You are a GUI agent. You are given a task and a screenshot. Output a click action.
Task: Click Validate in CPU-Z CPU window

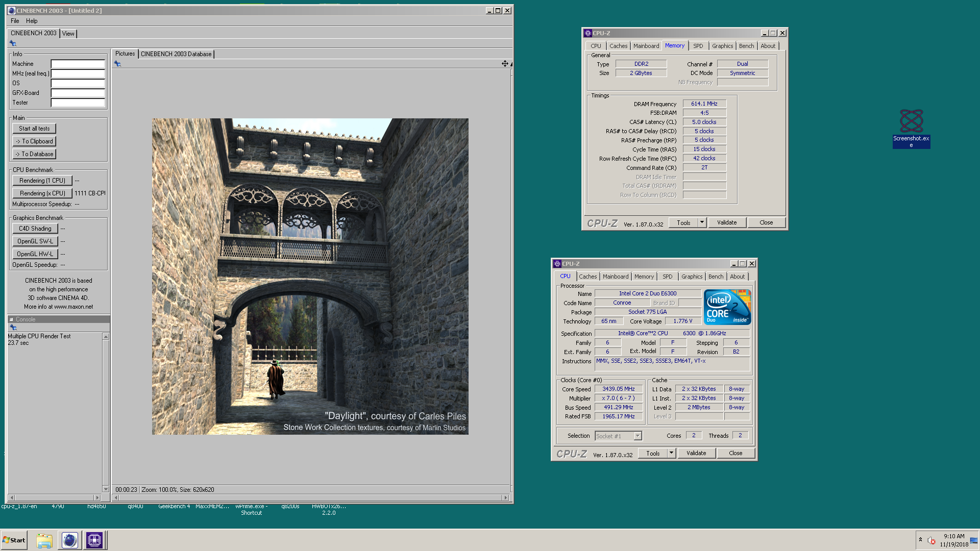696,453
